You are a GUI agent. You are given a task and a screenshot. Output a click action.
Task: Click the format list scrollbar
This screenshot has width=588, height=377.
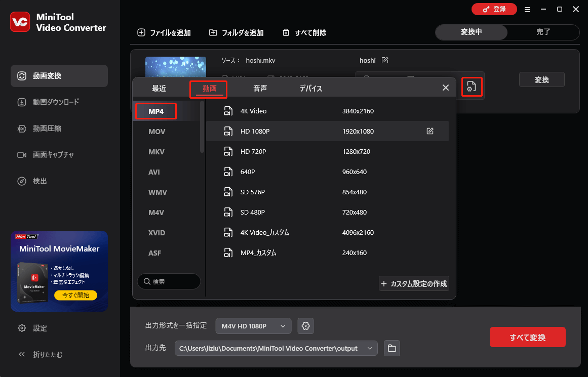pos(202,128)
